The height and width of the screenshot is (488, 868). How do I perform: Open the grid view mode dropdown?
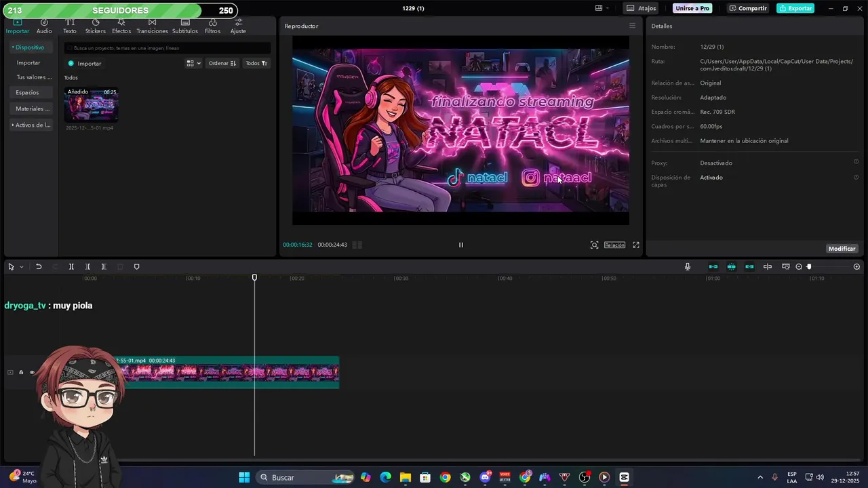(194, 63)
